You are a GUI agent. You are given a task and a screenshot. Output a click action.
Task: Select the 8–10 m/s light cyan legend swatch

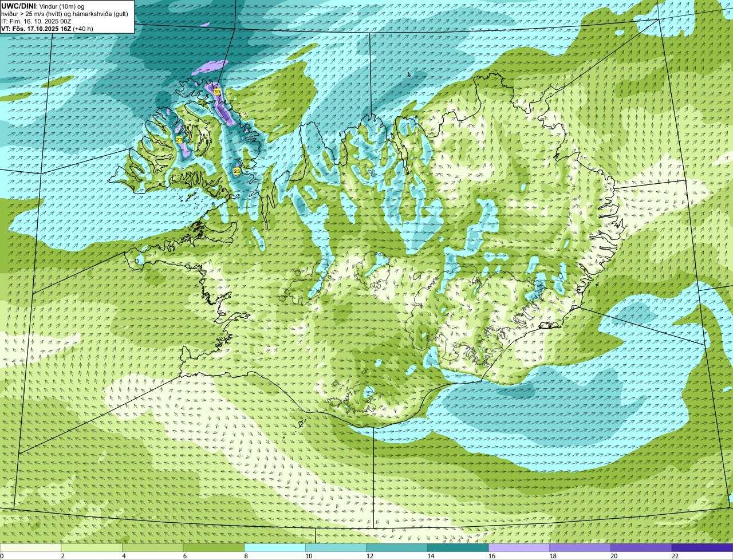(x=275, y=547)
